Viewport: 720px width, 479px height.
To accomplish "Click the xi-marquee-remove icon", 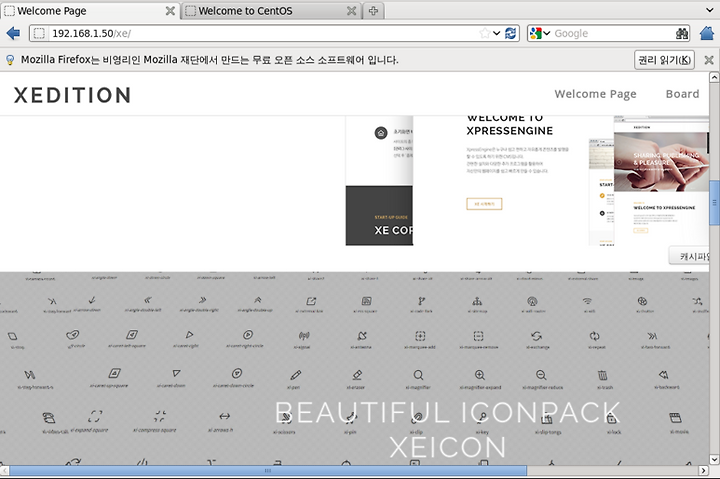I will pos(478,336).
